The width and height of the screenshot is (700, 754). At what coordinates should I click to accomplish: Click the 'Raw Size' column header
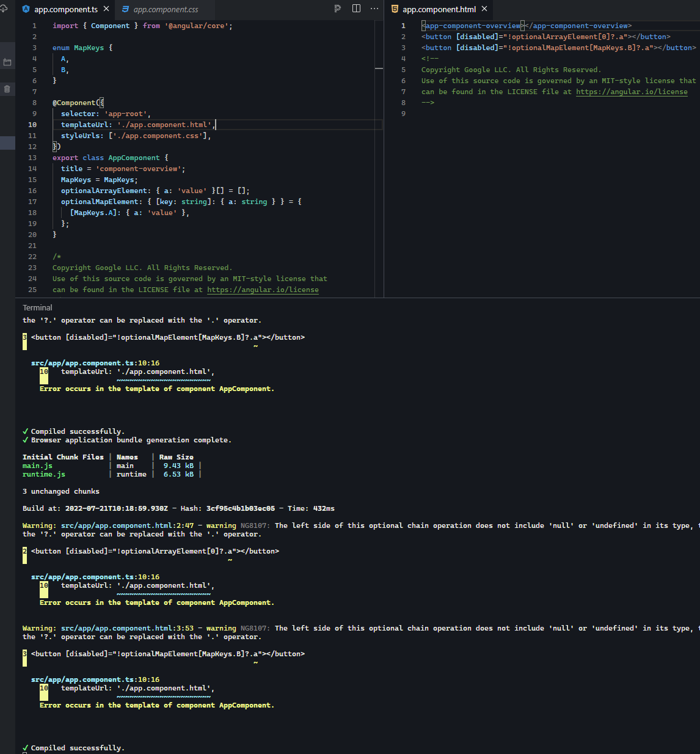click(177, 457)
